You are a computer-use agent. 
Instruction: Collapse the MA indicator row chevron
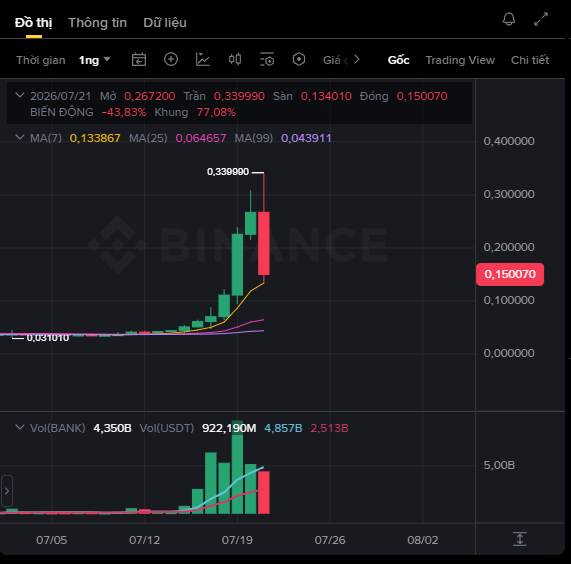tap(20, 137)
